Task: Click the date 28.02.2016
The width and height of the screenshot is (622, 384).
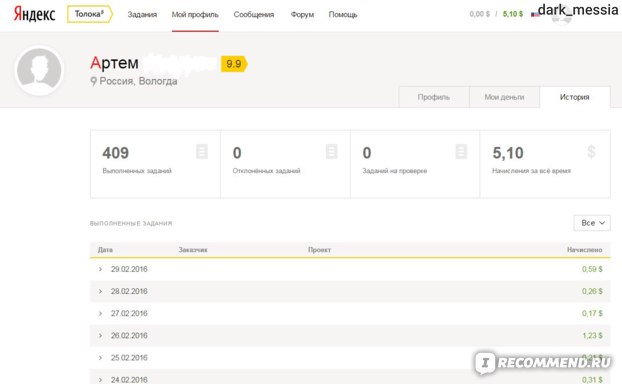Action: pyautogui.click(x=129, y=292)
